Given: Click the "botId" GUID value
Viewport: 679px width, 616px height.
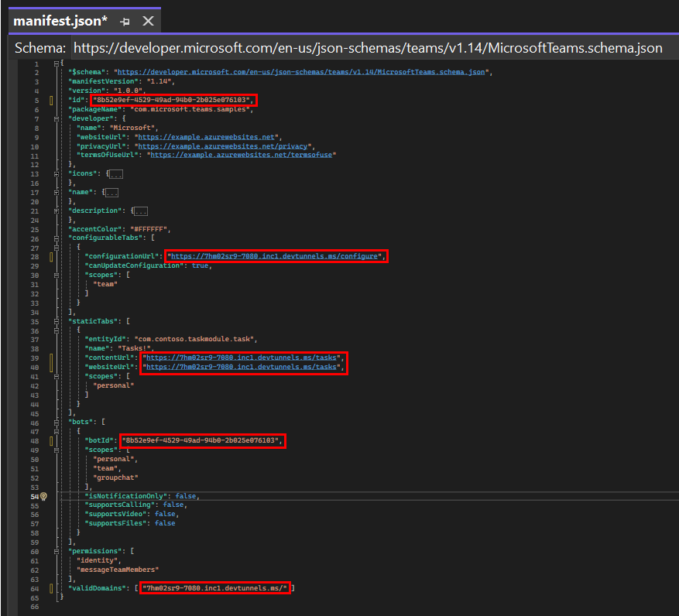Looking at the screenshot, I should pos(200,440).
